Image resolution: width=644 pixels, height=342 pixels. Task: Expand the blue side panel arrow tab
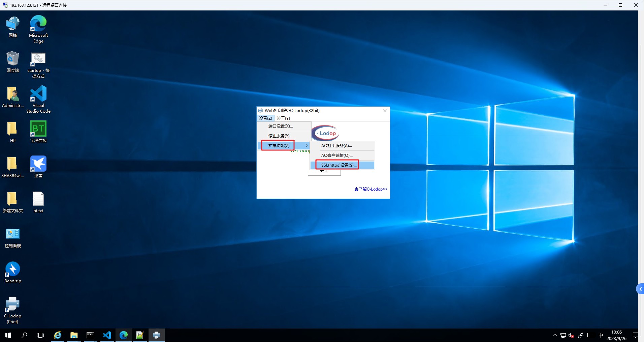click(640, 289)
